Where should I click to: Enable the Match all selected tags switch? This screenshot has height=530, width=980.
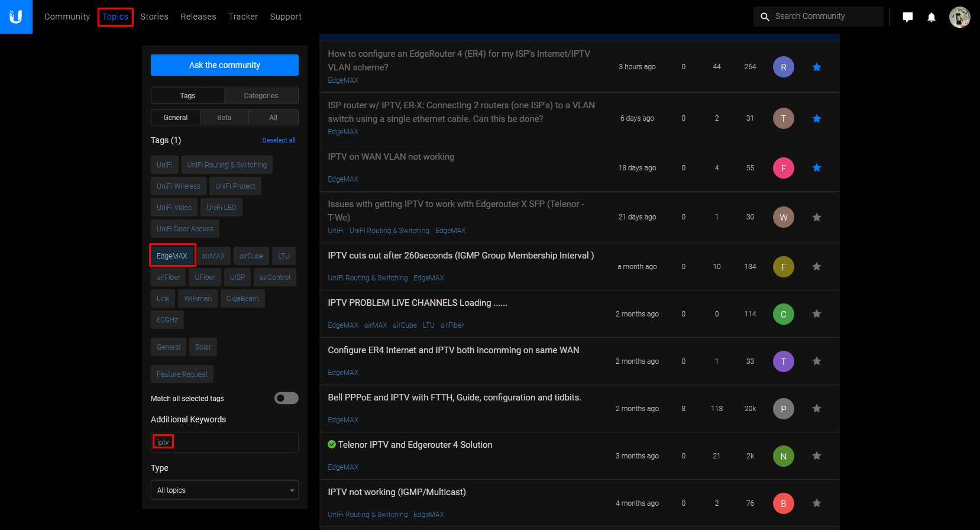pos(286,399)
